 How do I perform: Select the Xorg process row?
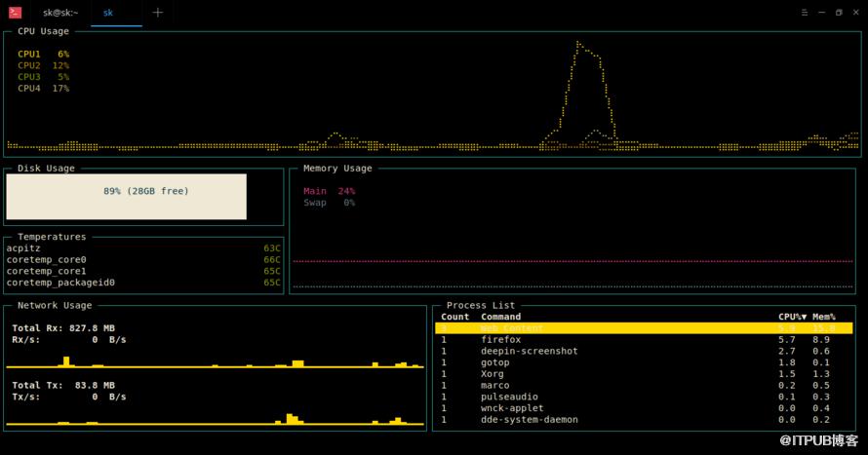coord(644,374)
